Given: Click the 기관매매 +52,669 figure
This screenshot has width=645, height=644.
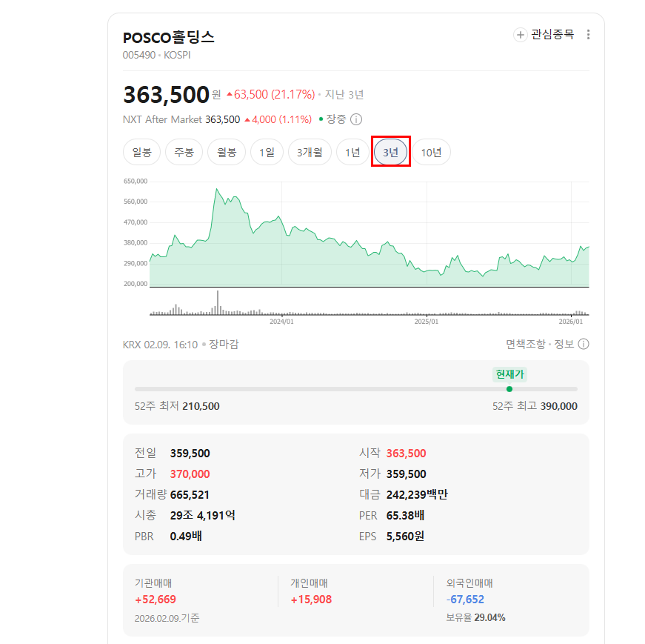Looking at the screenshot, I should point(156,600).
